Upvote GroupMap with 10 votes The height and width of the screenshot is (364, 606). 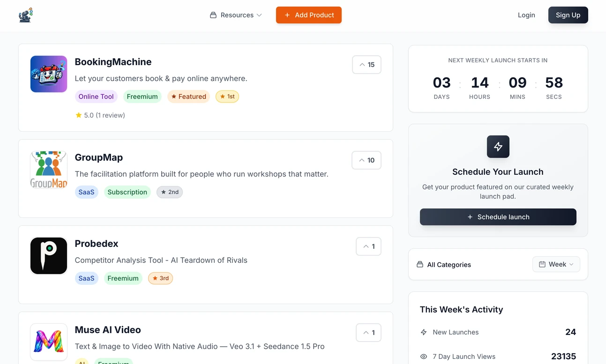pos(367,160)
